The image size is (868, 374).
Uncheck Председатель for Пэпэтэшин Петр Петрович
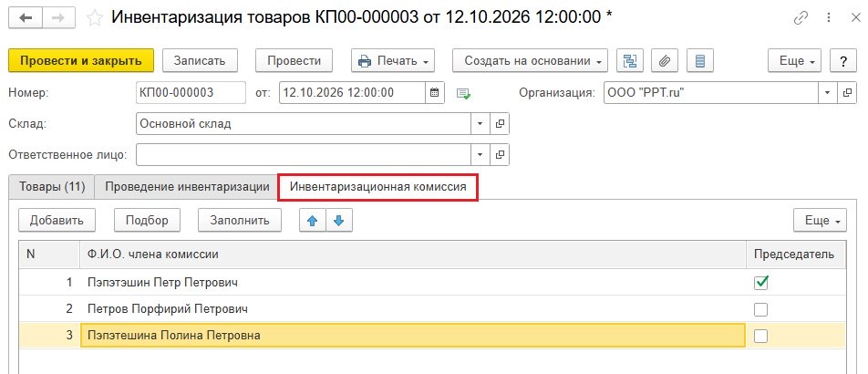[761, 283]
